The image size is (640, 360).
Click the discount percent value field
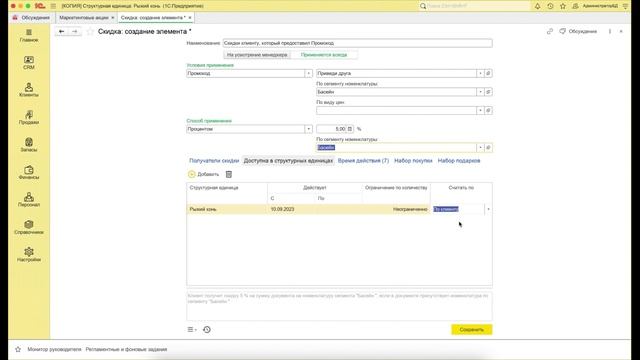pyautogui.click(x=331, y=129)
